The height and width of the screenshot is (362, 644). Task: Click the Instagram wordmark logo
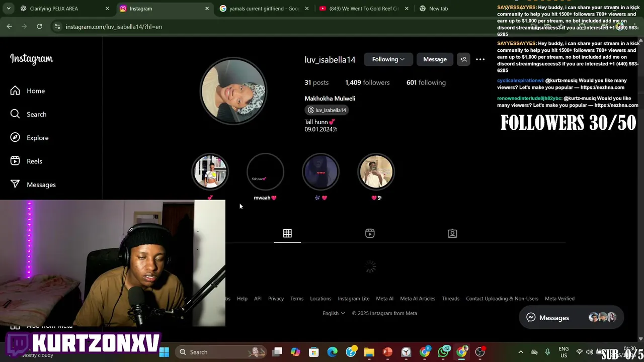coord(31,59)
